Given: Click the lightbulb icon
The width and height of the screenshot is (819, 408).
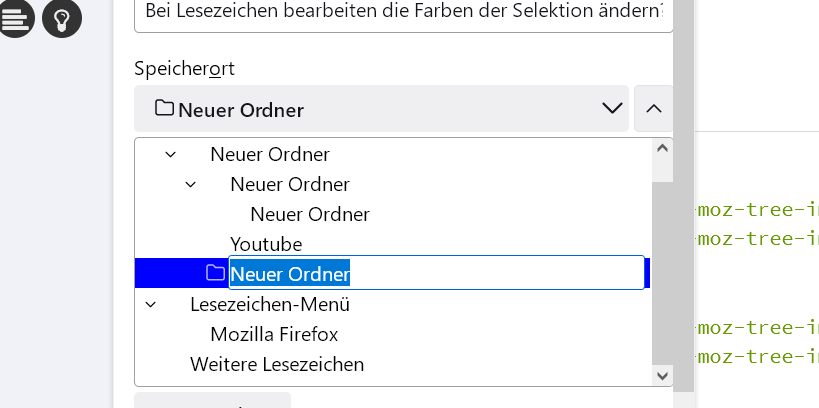Looking at the screenshot, I should pos(62,18).
